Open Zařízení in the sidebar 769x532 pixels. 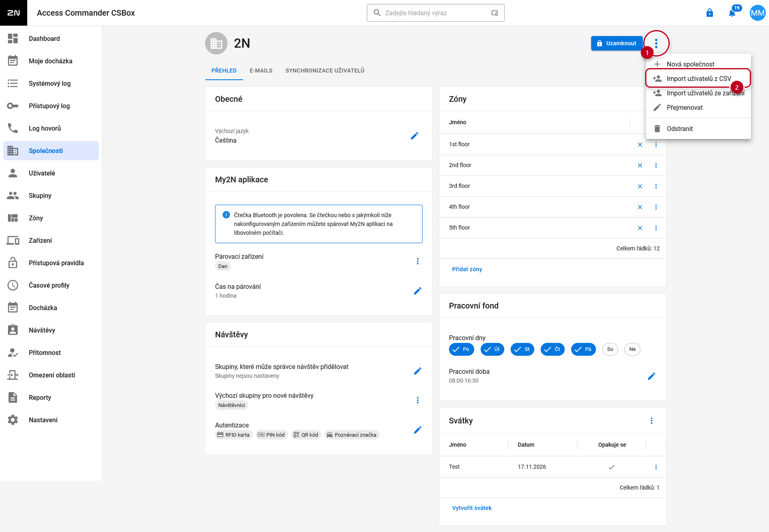(51, 240)
